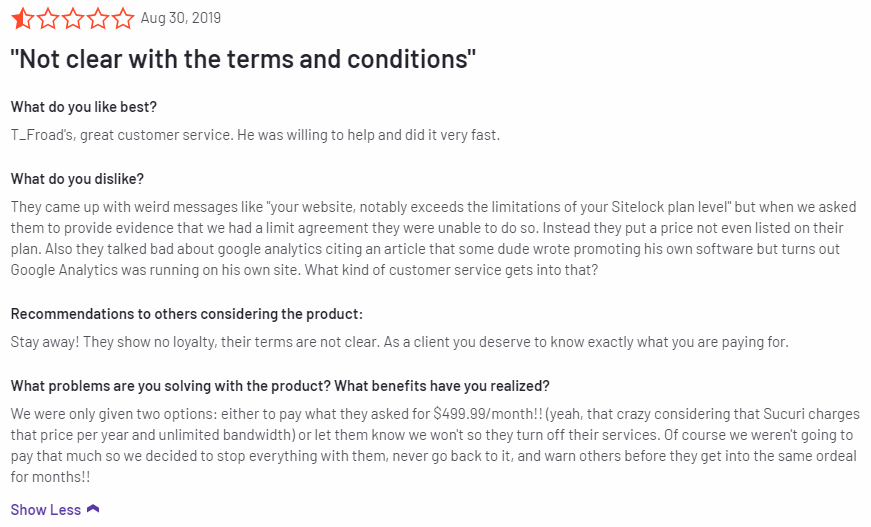This screenshot has height=527, width=871.
Task: Click the review title about terms and conditions
Action: pos(243,59)
